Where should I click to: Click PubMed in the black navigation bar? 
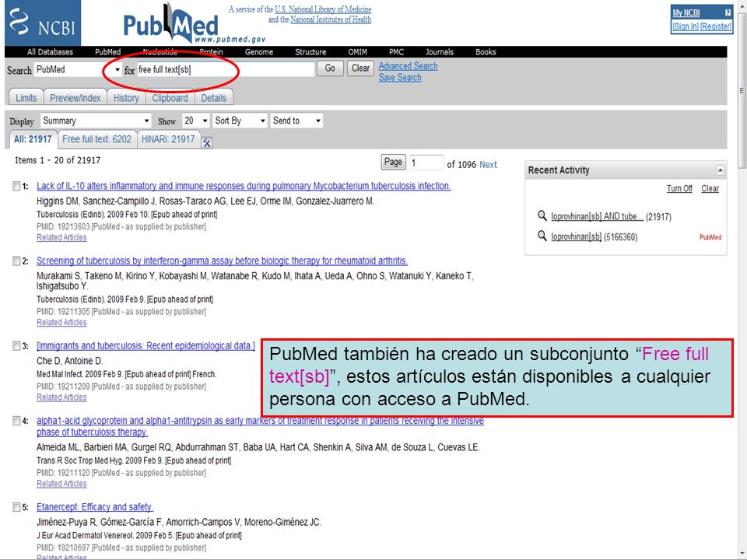pyautogui.click(x=107, y=52)
